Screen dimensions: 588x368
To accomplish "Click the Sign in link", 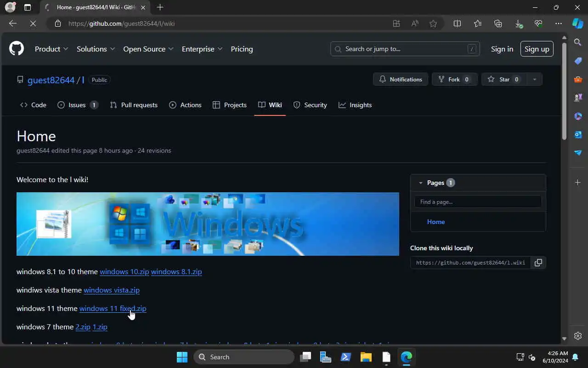I will (x=502, y=49).
